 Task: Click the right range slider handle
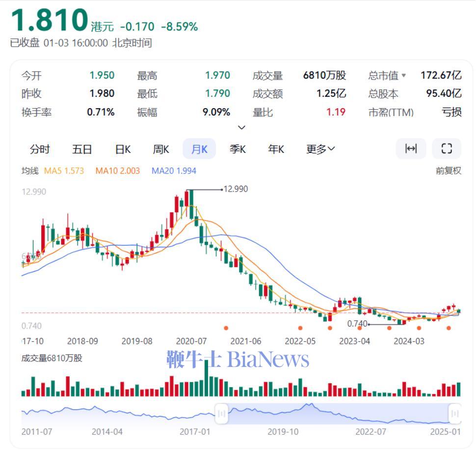coord(454,413)
